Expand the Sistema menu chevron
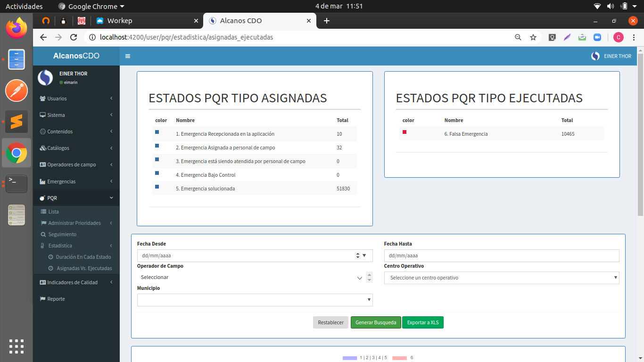644x362 pixels. click(111, 115)
